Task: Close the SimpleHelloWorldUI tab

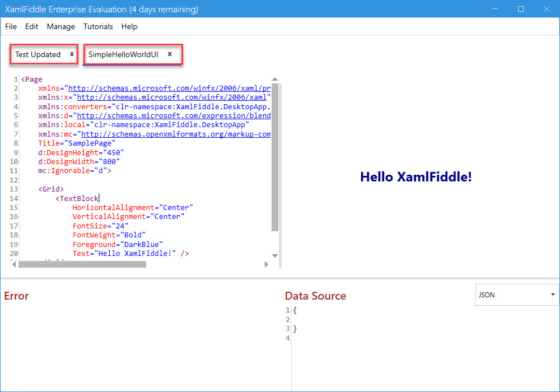Action: tap(170, 54)
